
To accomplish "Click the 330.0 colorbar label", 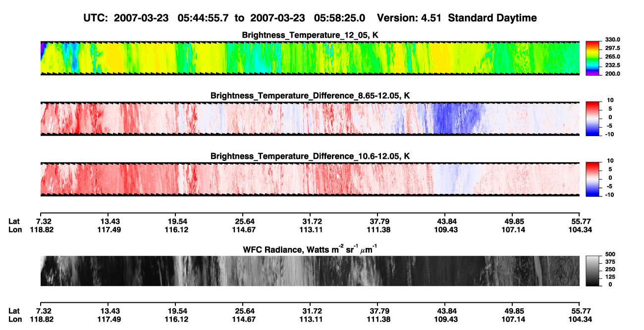I will point(612,40).
